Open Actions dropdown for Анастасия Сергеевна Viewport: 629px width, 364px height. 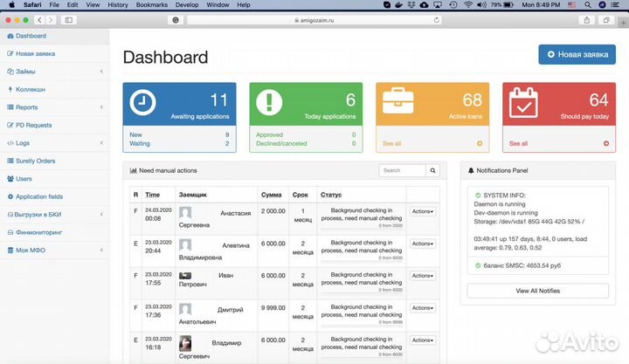(423, 211)
